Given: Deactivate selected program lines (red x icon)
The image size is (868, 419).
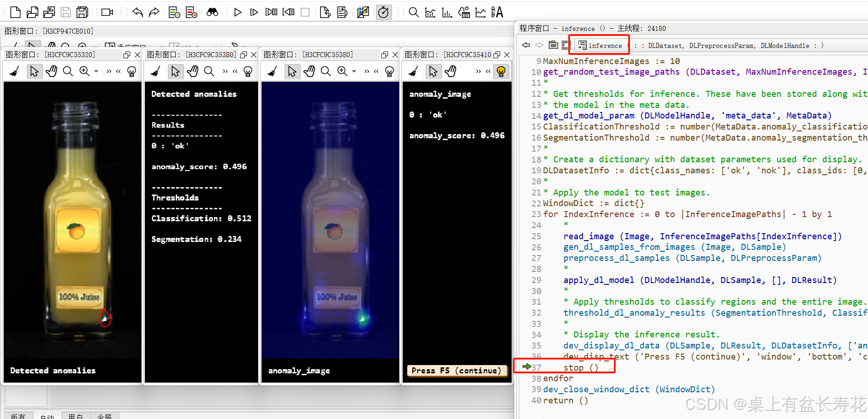Looking at the screenshot, I should (x=191, y=12).
